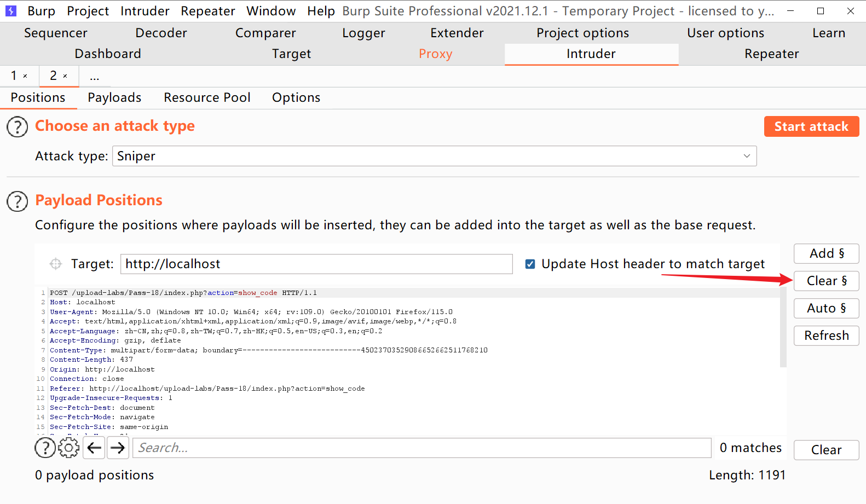Screen dimensions: 866x504
Task: Switch to the Extender tab
Action: (457, 33)
